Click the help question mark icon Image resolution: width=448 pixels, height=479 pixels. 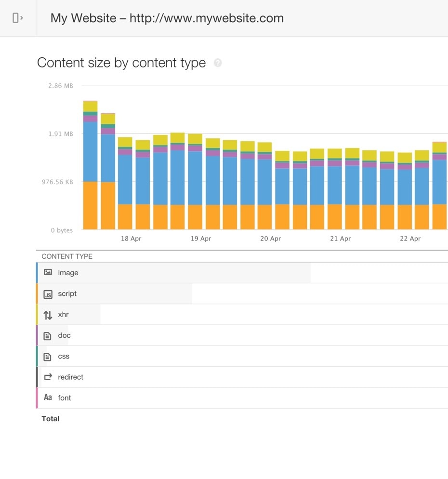[x=218, y=63]
